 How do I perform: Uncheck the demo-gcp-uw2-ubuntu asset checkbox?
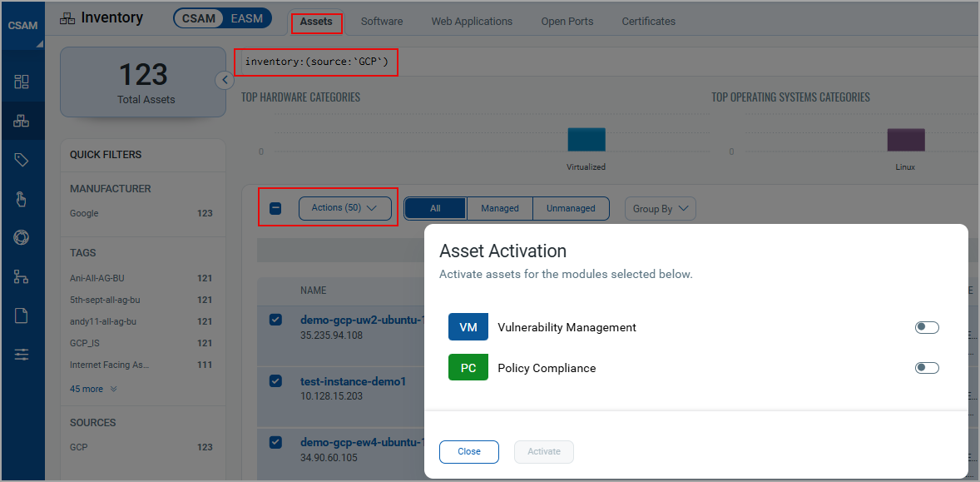point(275,320)
